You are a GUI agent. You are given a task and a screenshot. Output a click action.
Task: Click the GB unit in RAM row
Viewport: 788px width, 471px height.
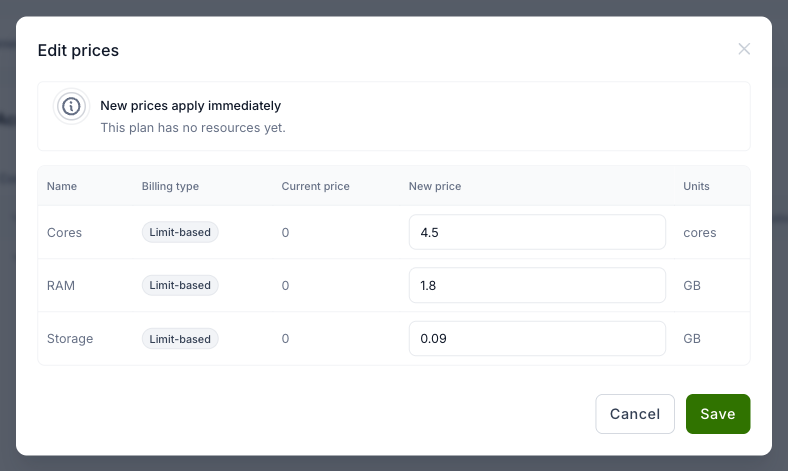coord(692,286)
